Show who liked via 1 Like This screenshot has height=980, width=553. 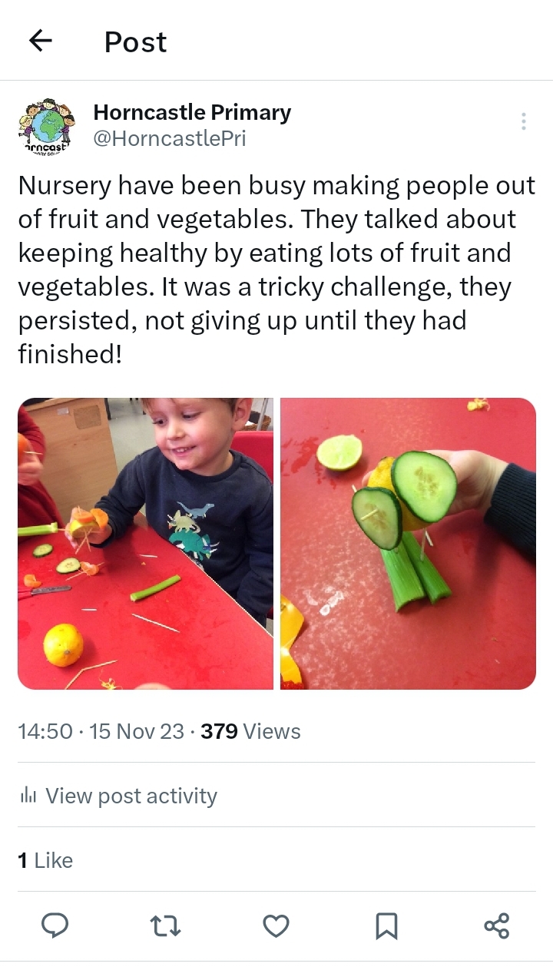pyautogui.click(x=45, y=860)
